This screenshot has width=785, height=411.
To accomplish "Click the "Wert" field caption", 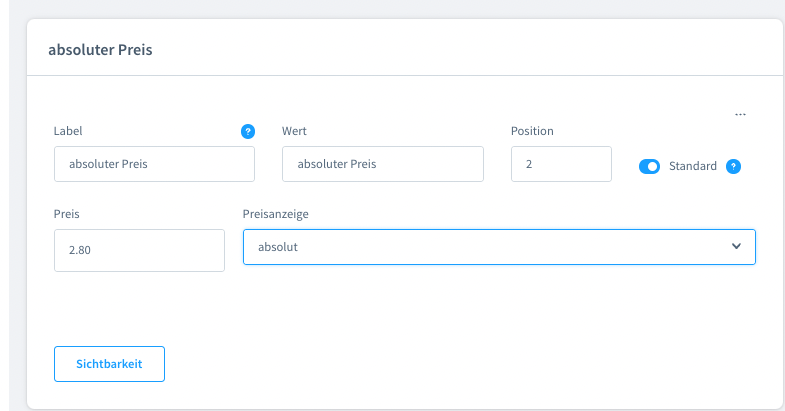I will click(295, 131).
